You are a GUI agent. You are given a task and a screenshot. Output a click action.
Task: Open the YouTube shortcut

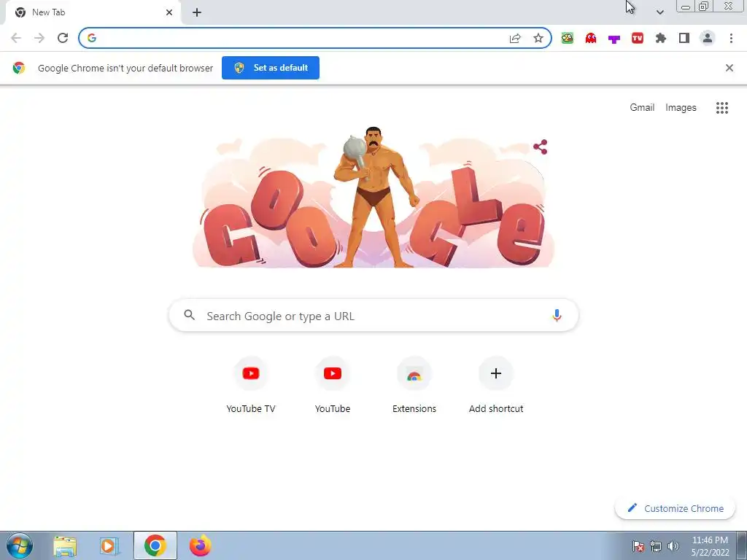tap(333, 385)
